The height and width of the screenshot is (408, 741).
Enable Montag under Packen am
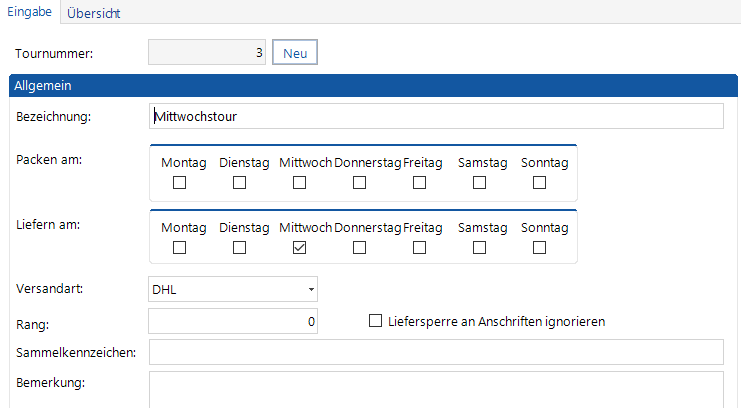pyautogui.click(x=180, y=183)
